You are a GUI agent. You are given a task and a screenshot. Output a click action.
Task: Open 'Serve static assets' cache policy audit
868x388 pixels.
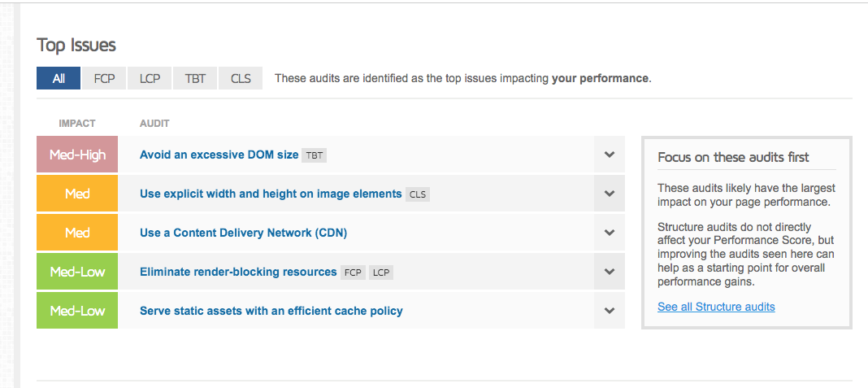(271, 311)
